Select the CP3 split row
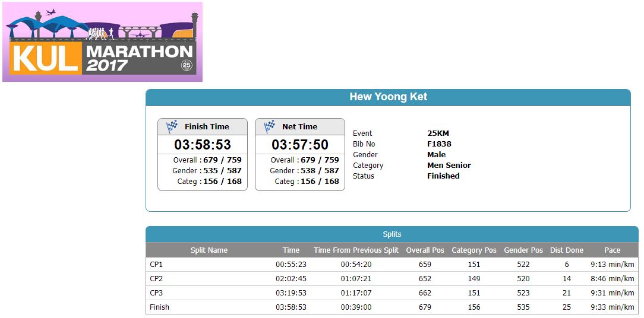The width and height of the screenshot is (644, 318). (x=392, y=293)
